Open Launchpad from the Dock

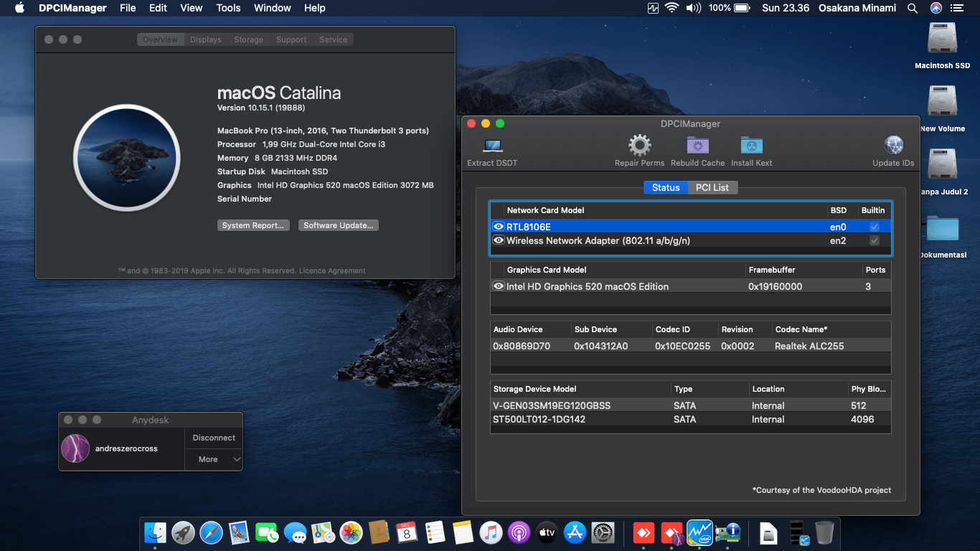(x=183, y=532)
